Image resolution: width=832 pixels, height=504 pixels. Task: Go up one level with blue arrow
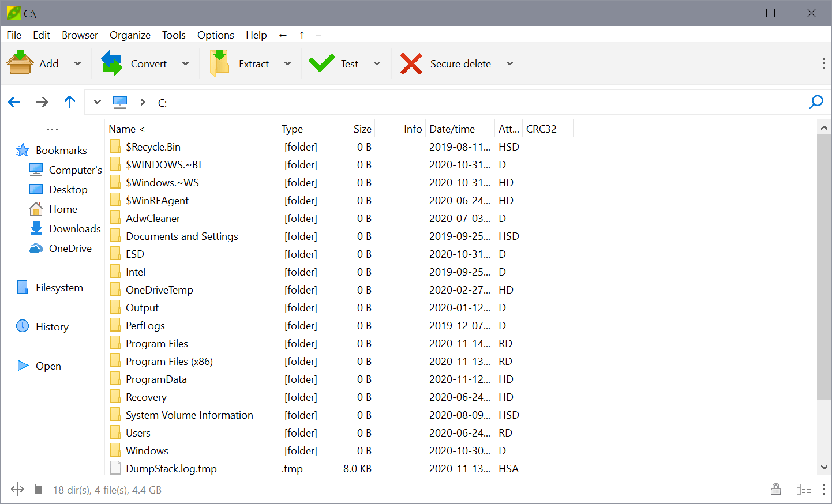coord(70,102)
